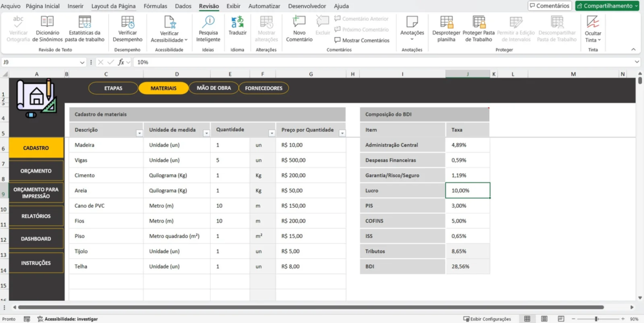Image resolution: width=644 pixels, height=323 pixels.
Task: Click Mostrar Comentários in ribbon
Action: click(362, 40)
